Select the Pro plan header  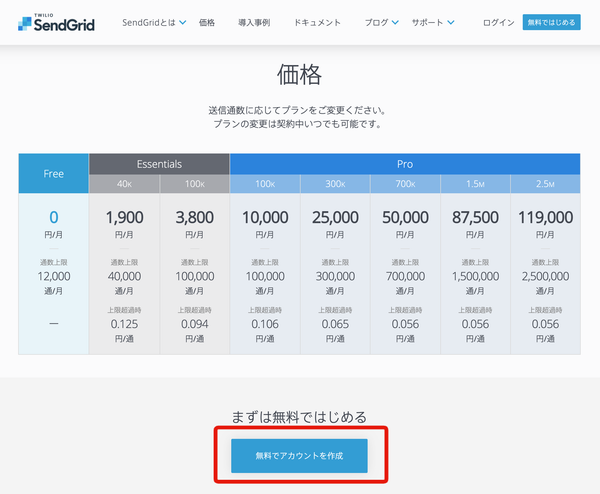(x=405, y=164)
